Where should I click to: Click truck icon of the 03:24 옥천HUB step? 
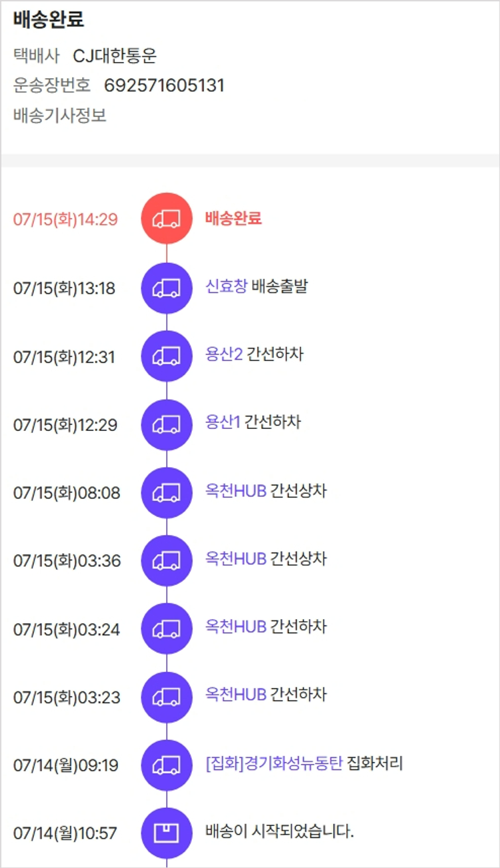point(167,628)
